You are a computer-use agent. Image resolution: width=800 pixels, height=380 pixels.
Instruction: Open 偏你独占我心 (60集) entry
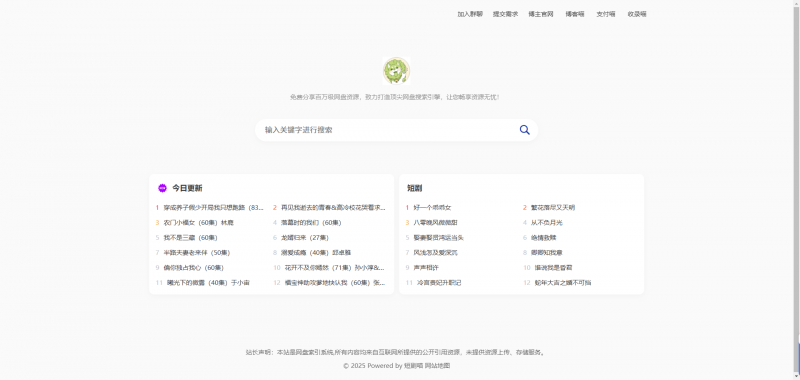pos(193,267)
